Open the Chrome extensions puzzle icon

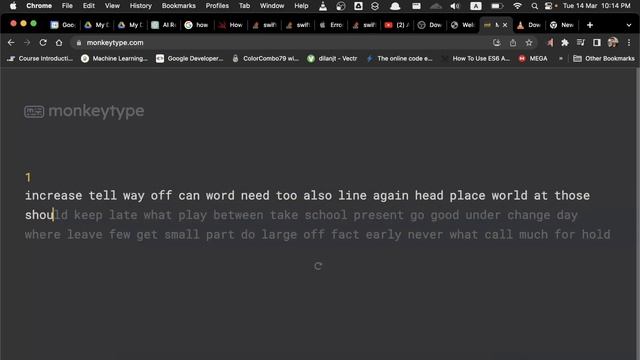tap(565, 42)
